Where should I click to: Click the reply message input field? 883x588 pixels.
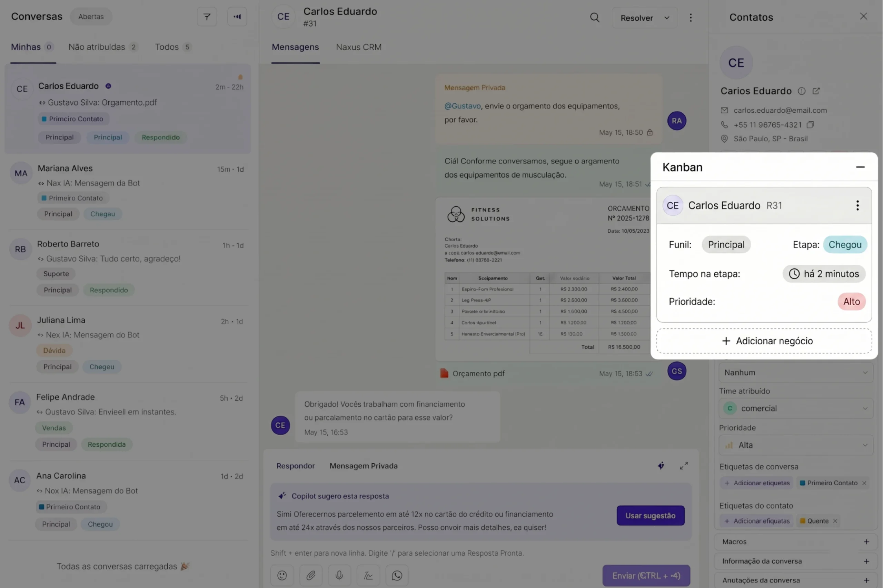click(x=480, y=553)
